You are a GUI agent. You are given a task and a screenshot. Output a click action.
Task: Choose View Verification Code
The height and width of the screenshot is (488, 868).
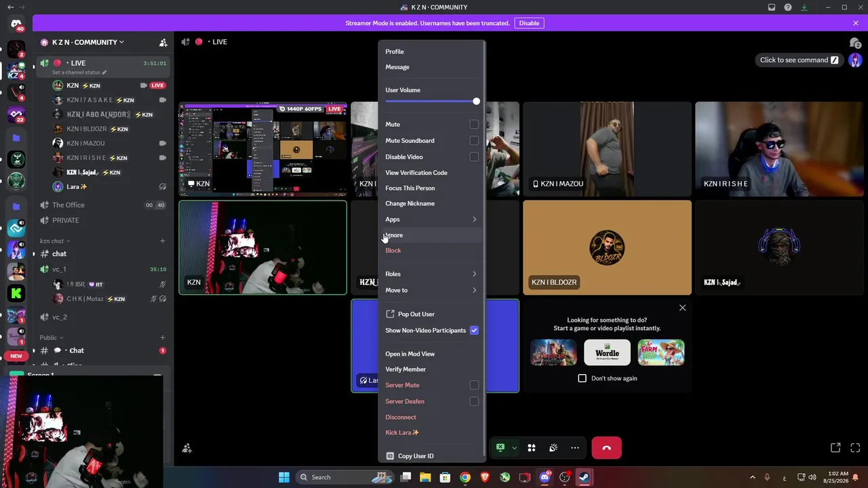click(431, 173)
